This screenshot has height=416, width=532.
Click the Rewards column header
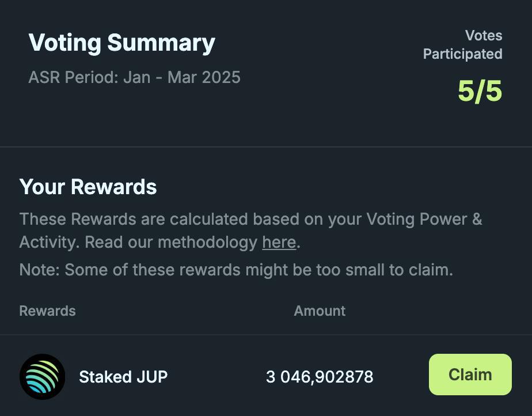tap(47, 311)
